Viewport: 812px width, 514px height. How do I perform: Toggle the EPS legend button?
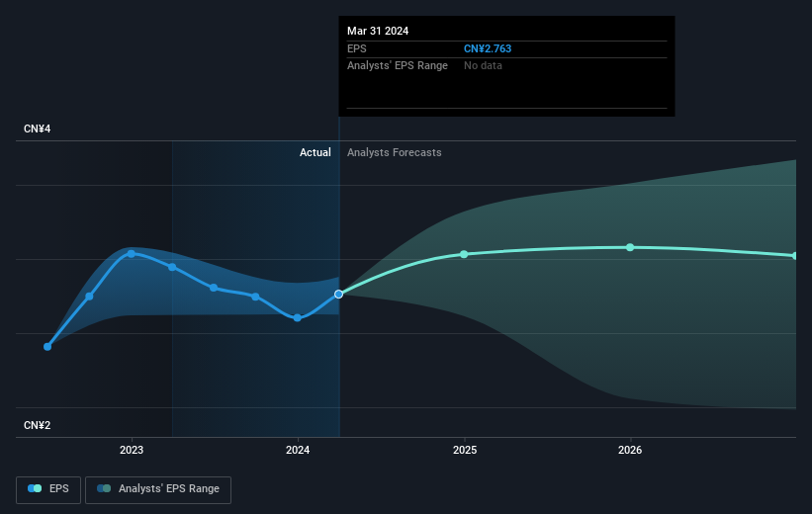click(x=48, y=489)
